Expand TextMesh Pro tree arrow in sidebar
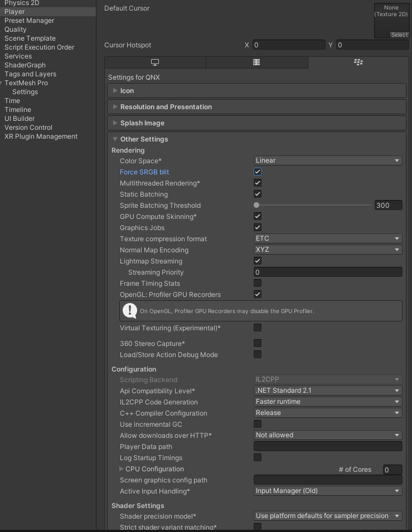The width and height of the screenshot is (412, 532). 2,83
